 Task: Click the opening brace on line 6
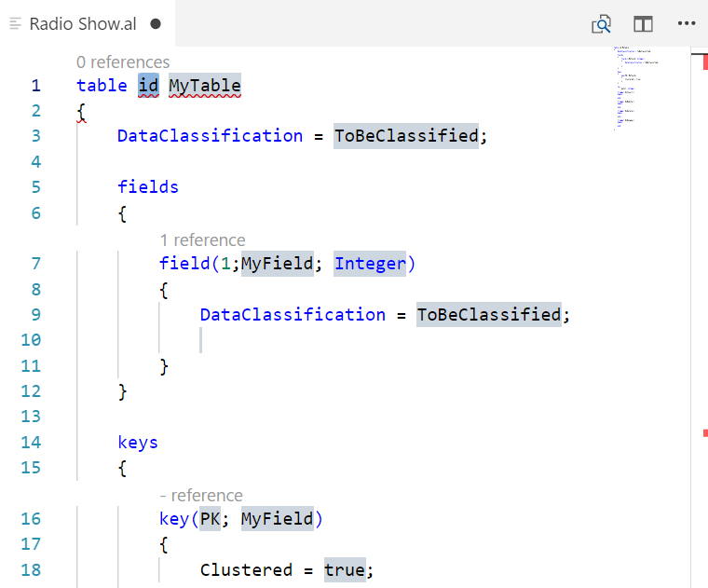pyautogui.click(x=122, y=213)
